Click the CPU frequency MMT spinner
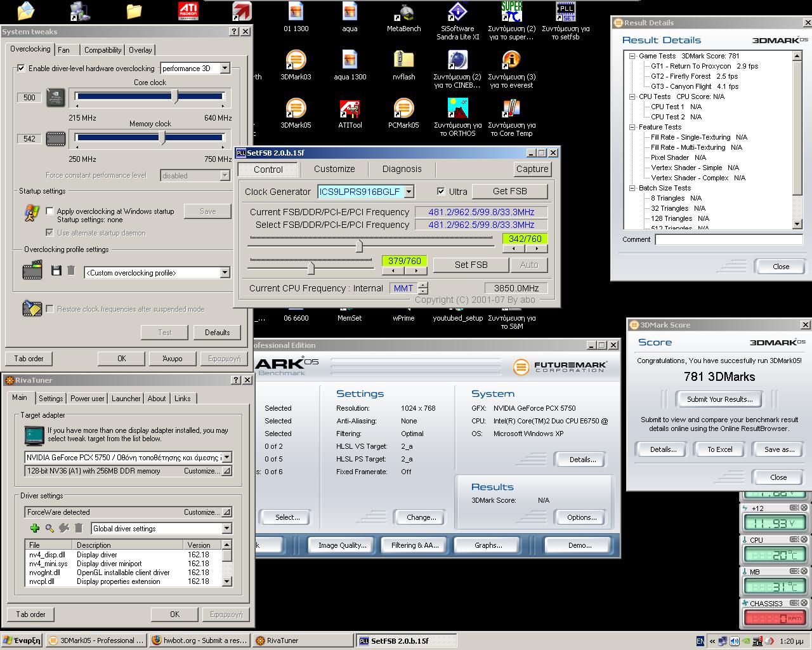The height and width of the screenshot is (650, 812). pyautogui.click(x=423, y=288)
